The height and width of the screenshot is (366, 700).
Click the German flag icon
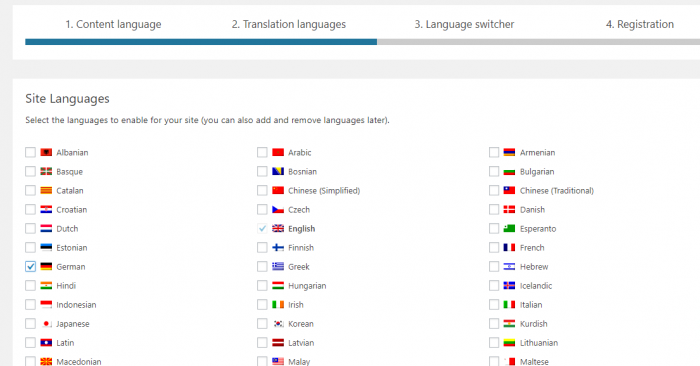pos(46,266)
